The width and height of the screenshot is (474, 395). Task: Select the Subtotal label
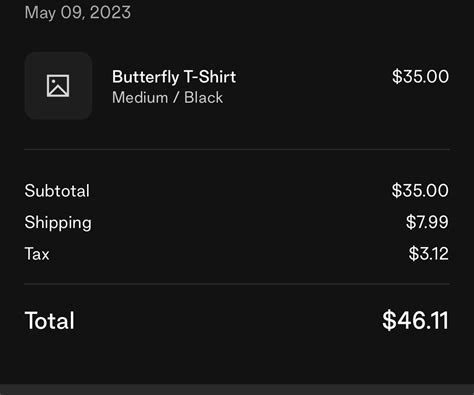tap(57, 191)
